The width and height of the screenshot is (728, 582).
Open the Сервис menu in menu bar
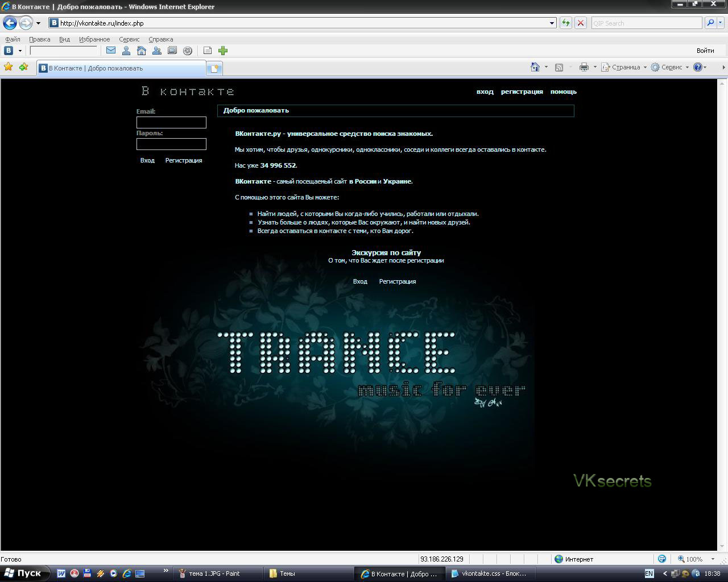[x=129, y=39]
